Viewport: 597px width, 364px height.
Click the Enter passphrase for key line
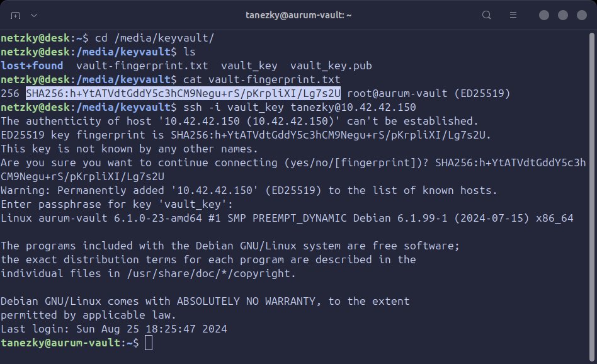(x=117, y=204)
